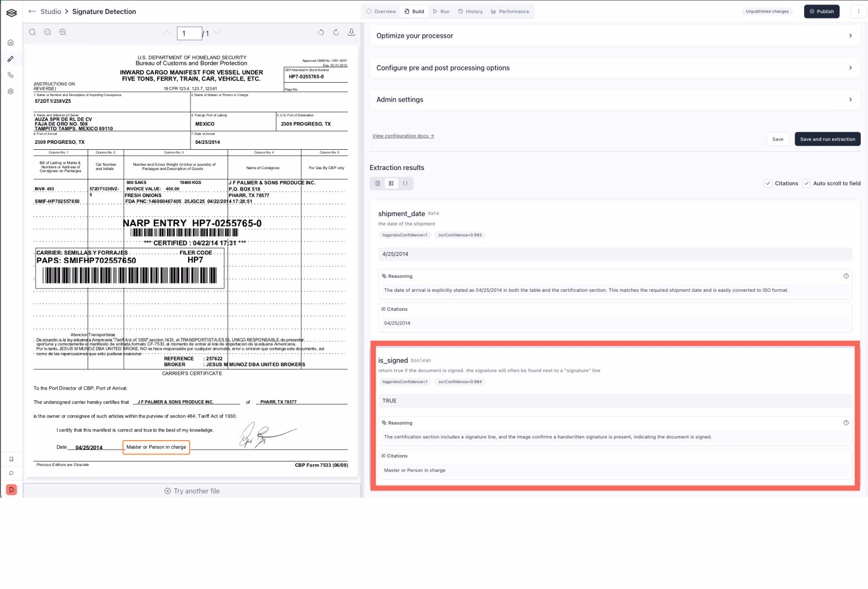The height and width of the screenshot is (589, 868).
Task: Click the reasoning help icon for shipment_date
Action: [x=846, y=276]
